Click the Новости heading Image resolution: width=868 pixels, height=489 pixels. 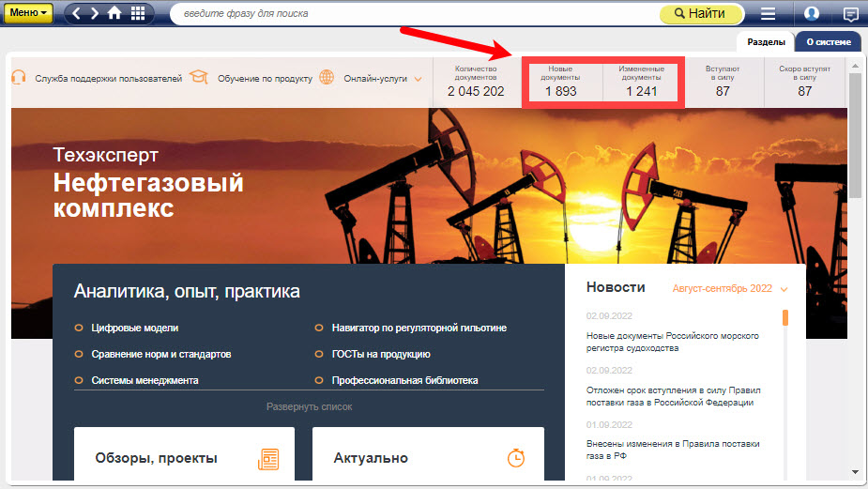(x=616, y=287)
